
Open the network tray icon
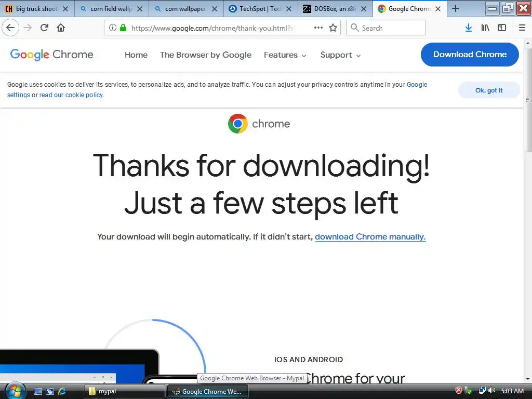coord(482,391)
